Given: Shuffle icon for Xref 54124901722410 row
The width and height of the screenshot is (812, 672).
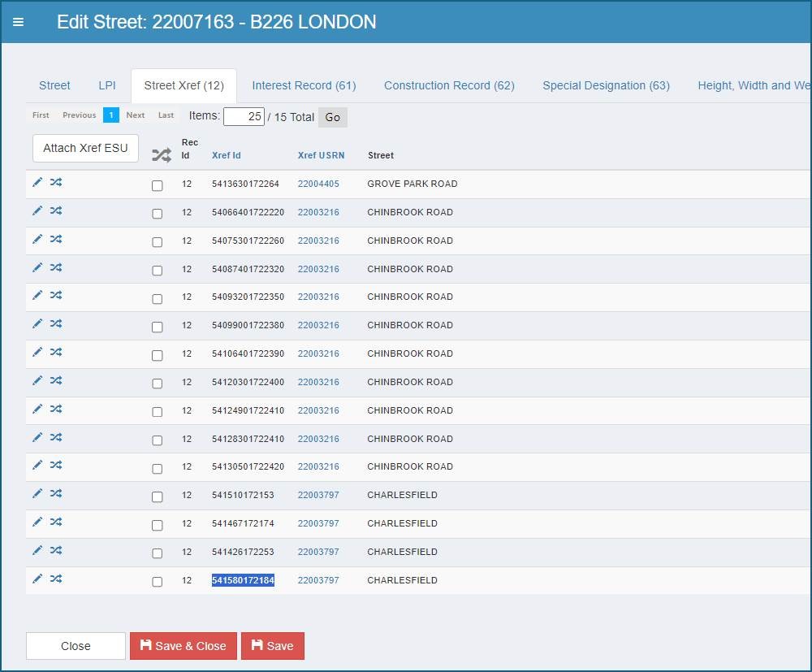Looking at the screenshot, I should 56,409.
